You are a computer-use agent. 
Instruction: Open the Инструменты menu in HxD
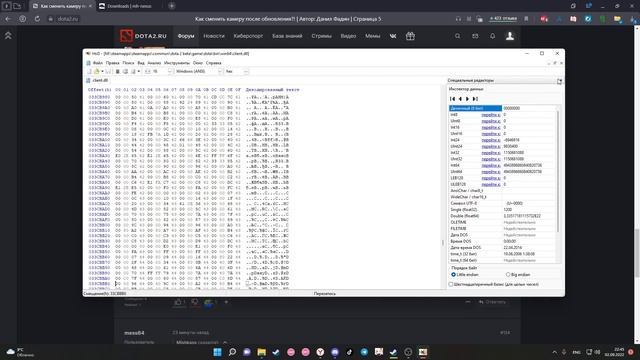[177, 63]
